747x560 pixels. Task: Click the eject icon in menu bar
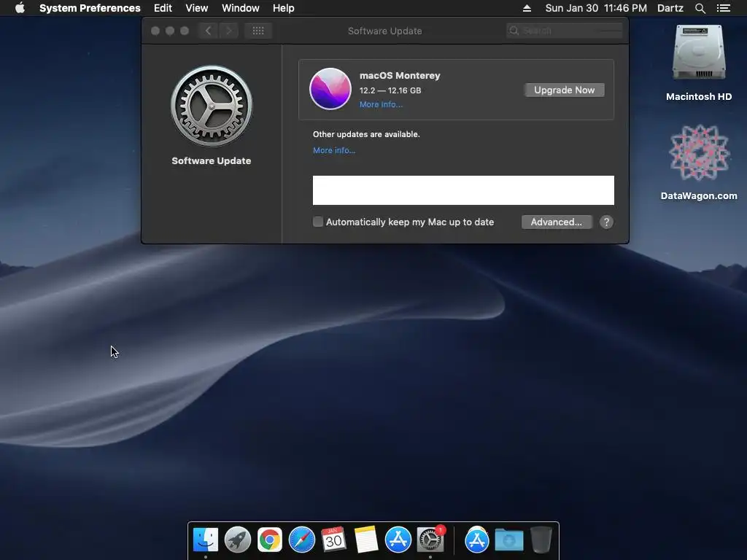pyautogui.click(x=527, y=8)
